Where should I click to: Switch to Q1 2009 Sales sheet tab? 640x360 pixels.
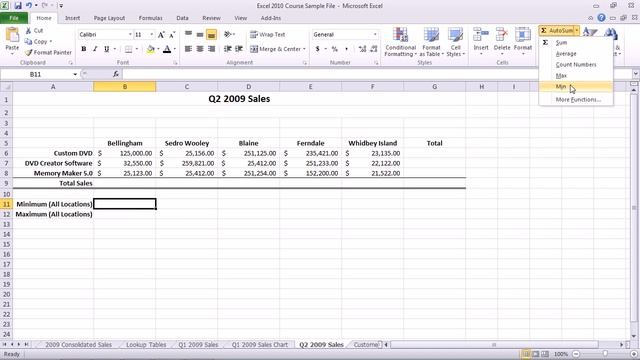(198, 344)
